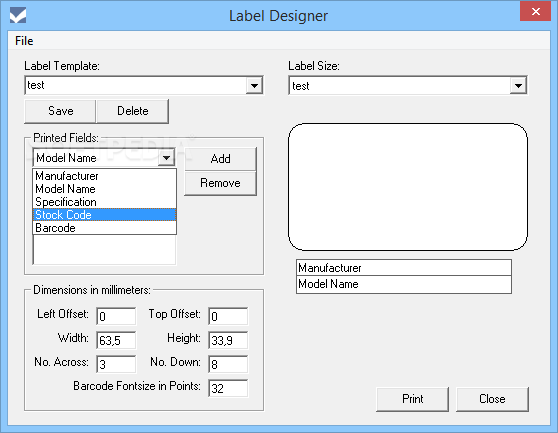This screenshot has width=558, height=433.
Task: Collapse the Printed Fields dropdown arrow
Action: click(x=167, y=158)
